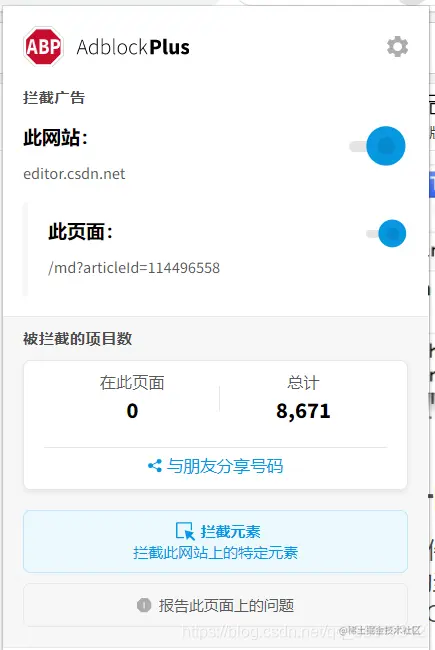Click the total blocked count 8,671

303,411
